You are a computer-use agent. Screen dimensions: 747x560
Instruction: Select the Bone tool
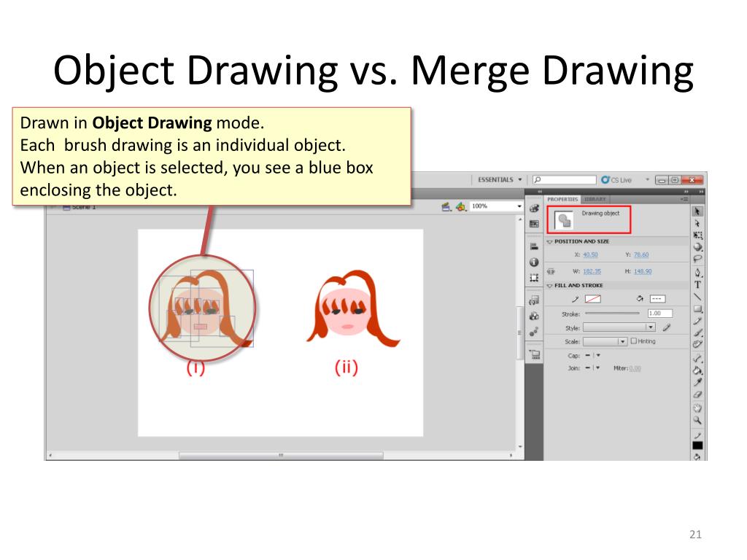[x=697, y=358]
